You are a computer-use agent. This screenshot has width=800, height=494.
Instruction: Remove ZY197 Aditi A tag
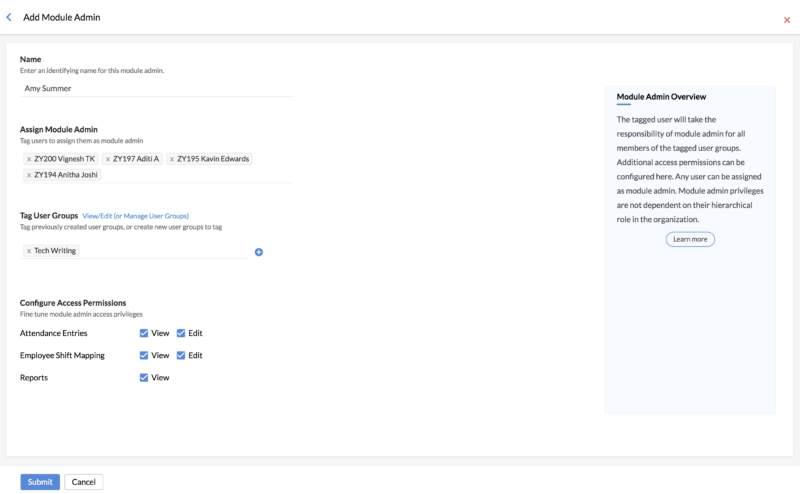point(108,159)
